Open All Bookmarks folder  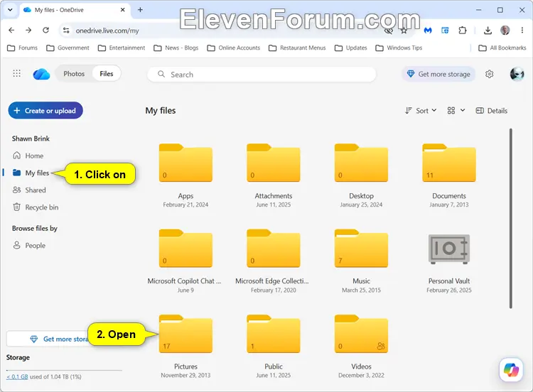tap(502, 48)
